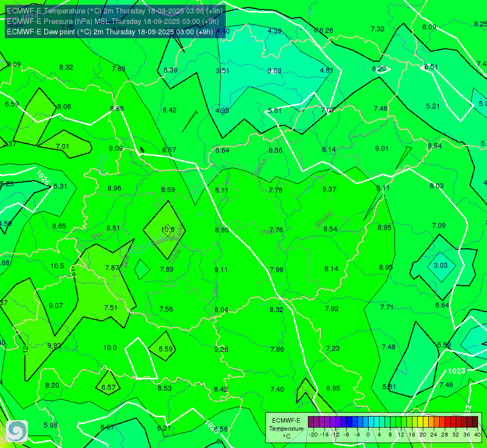Click the 7.78 temperature value
Screen dimensions: 487x448
click(x=276, y=190)
